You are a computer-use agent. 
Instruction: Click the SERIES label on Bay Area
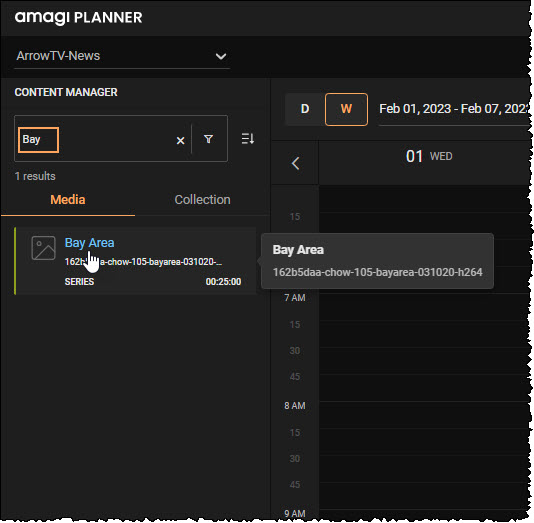click(x=79, y=282)
